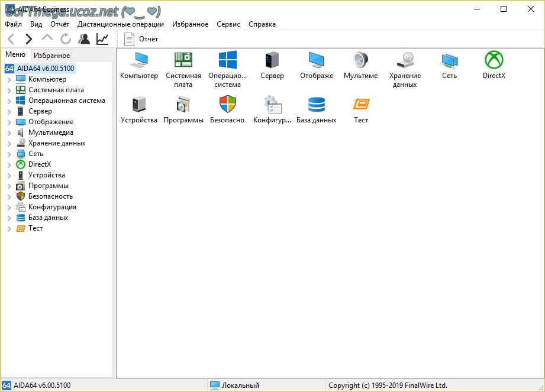Open the performance graph toolbar icon
545x392 pixels.
coord(102,39)
